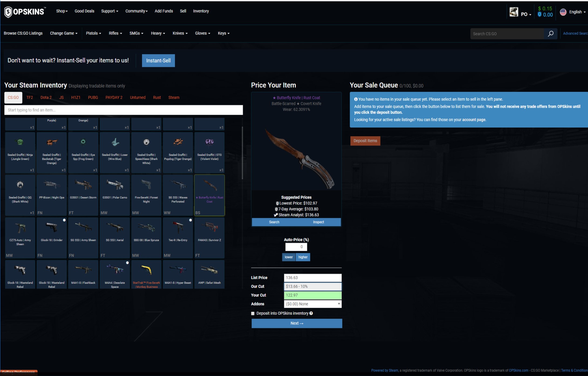Select the FAMAS Survivor Z item

click(x=209, y=238)
